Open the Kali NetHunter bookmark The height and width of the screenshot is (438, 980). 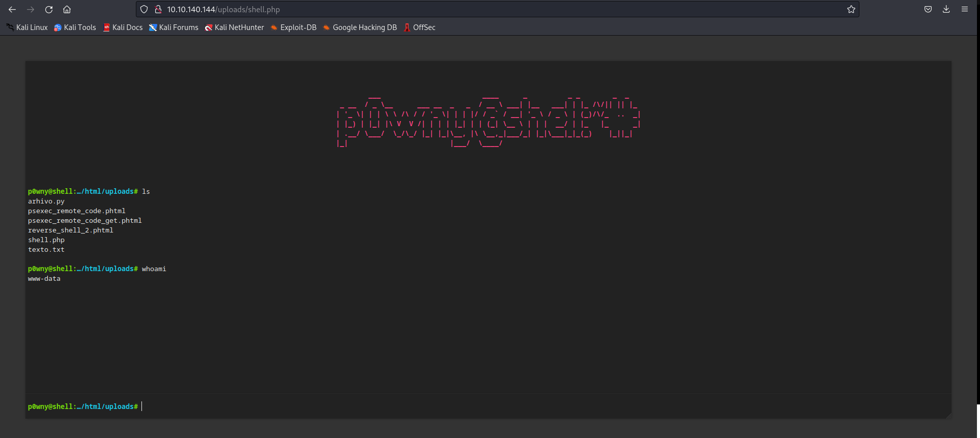[235, 27]
